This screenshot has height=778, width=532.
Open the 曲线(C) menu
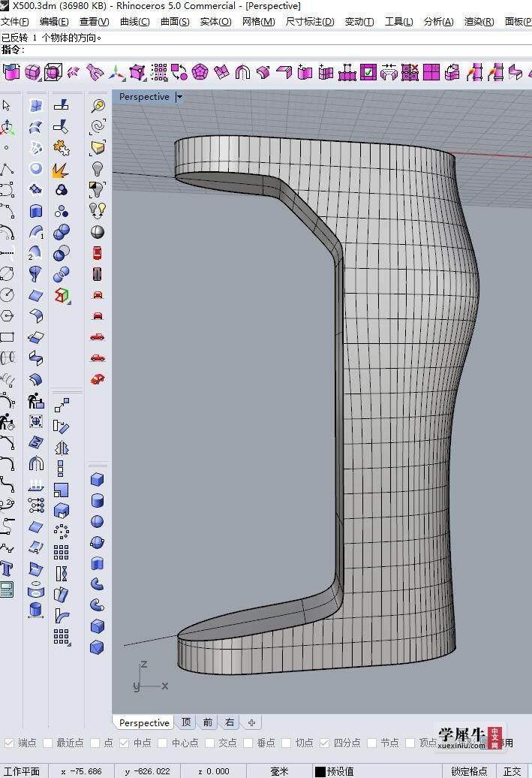point(135,21)
